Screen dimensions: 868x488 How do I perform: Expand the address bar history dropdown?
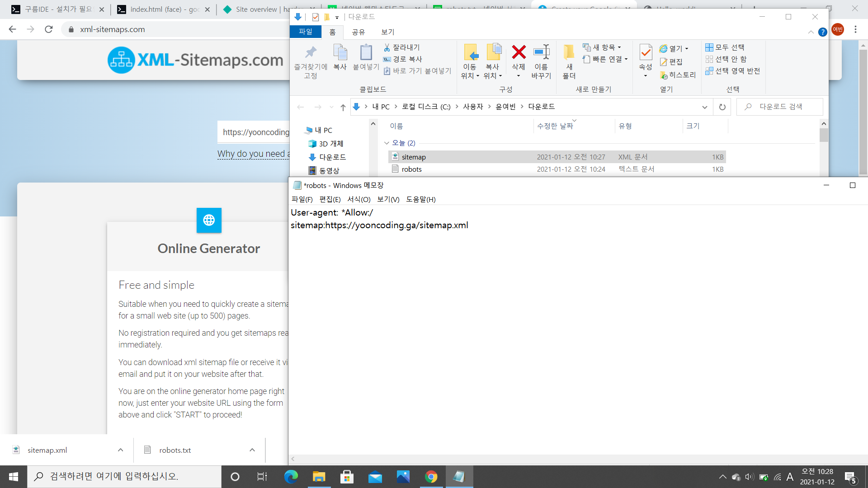click(x=704, y=107)
